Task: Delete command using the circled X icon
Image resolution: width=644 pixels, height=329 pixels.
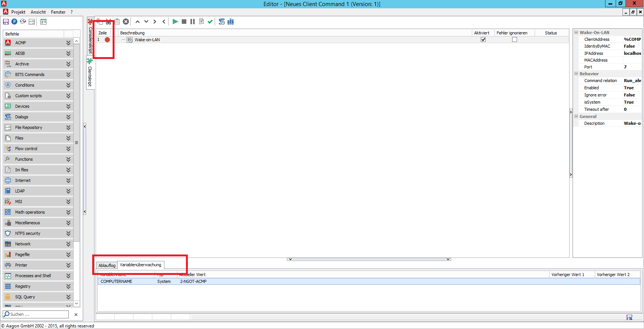Action: pyautogui.click(x=126, y=22)
